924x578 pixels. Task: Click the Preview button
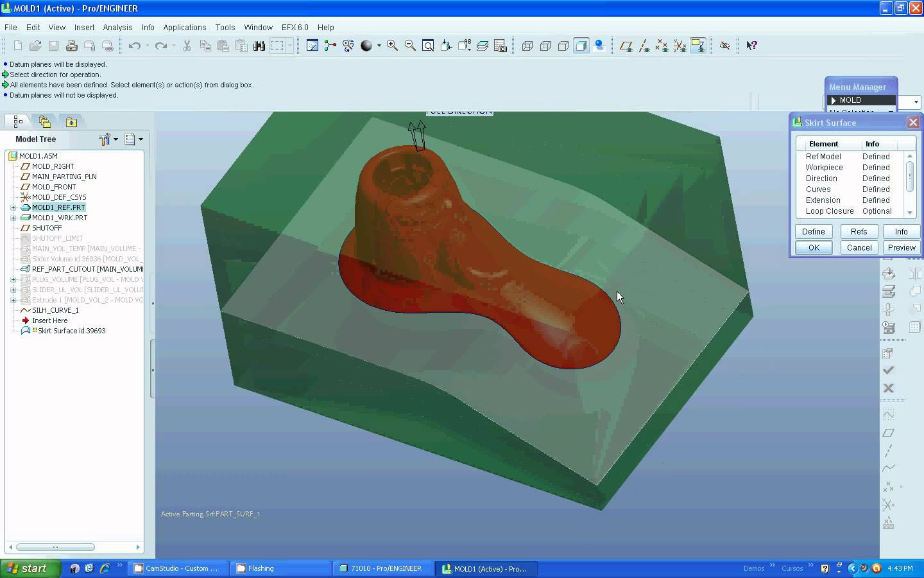click(x=902, y=247)
